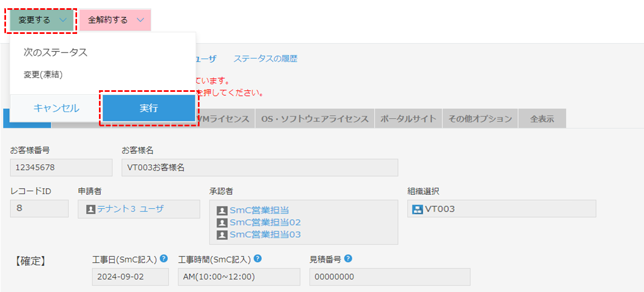Click the レコードID field showing 8
This screenshot has height=292, width=644.
tap(39, 208)
